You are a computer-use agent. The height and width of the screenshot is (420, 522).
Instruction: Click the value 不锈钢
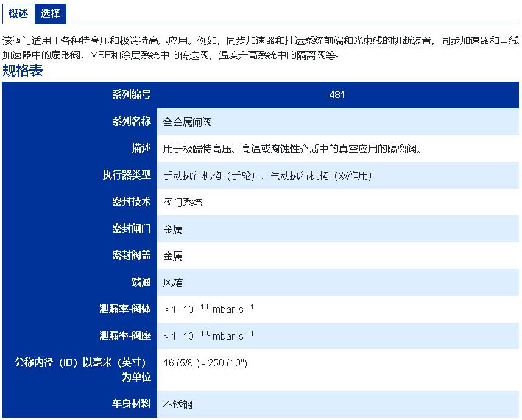tap(178, 404)
